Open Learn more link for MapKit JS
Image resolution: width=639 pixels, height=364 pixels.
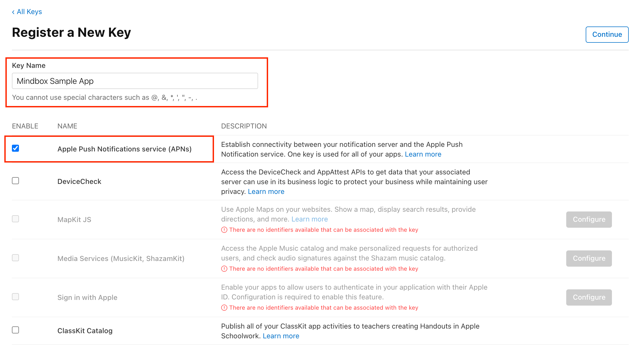(309, 219)
